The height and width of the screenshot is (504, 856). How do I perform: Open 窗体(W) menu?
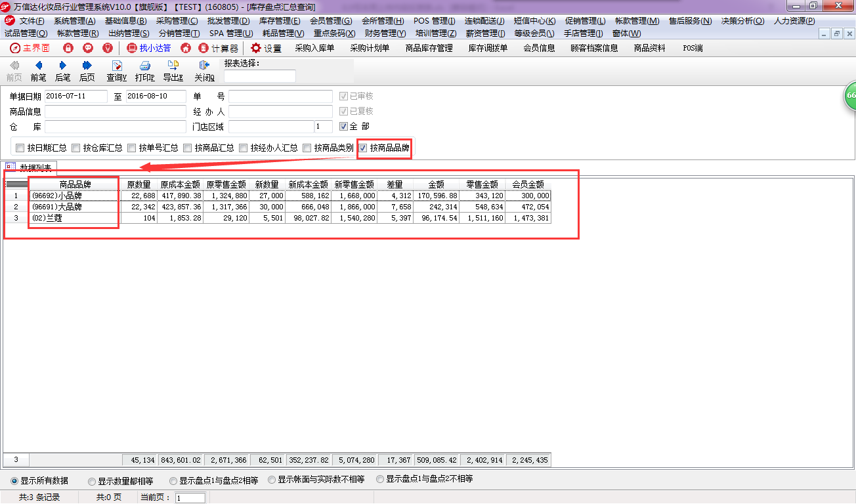pyautogui.click(x=626, y=33)
